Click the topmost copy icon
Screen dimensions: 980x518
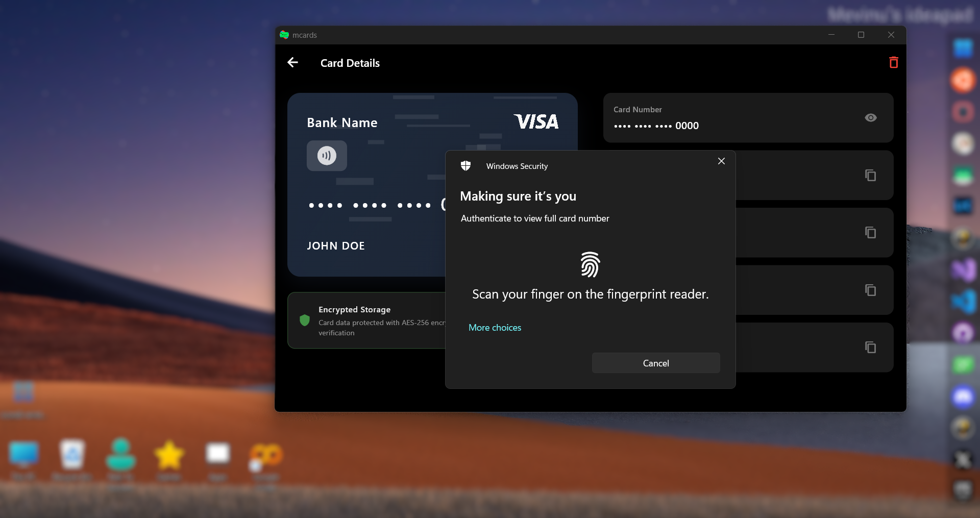point(871,176)
